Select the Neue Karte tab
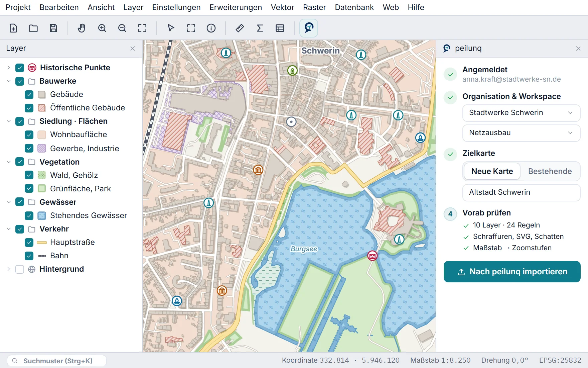This screenshot has height=368, width=588. [492, 171]
